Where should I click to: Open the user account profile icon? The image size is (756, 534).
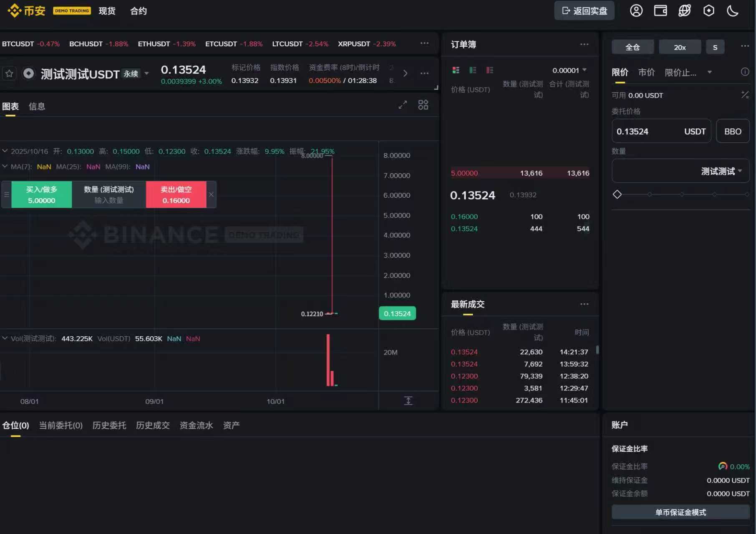tap(636, 11)
